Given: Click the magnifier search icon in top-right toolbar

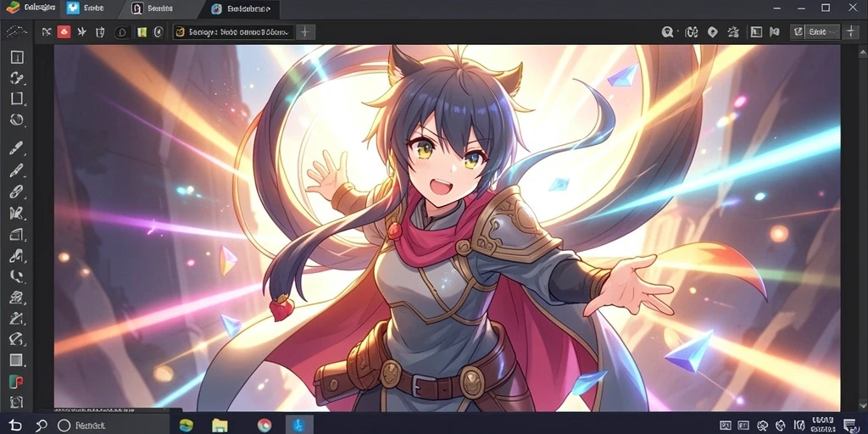Looking at the screenshot, I should click(x=668, y=32).
